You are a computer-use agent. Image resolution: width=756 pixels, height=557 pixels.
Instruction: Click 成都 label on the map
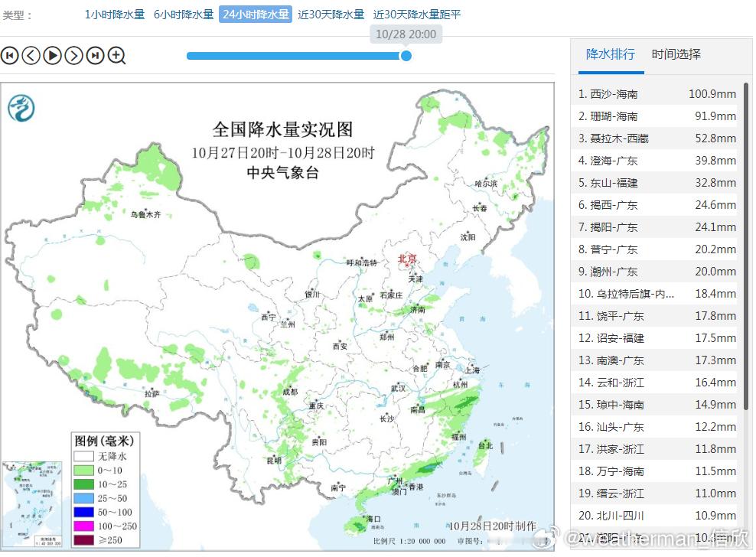point(290,392)
